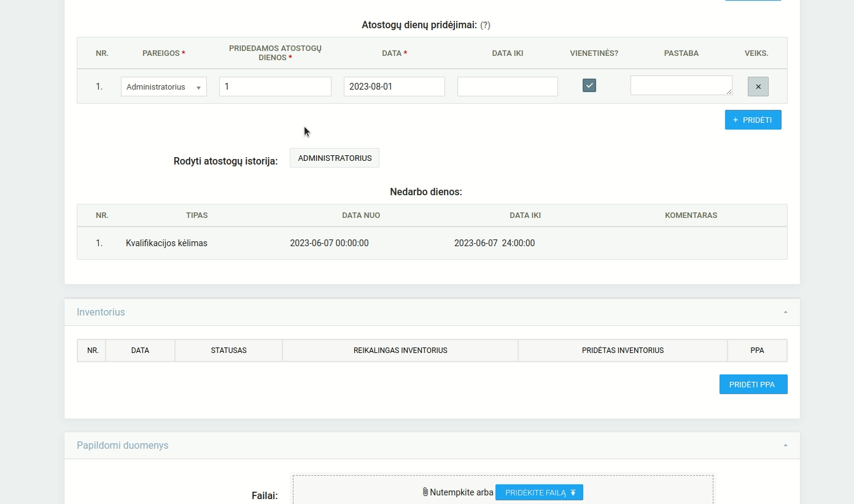Click the Pridėkite failą upload button
Image resolution: width=854 pixels, height=504 pixels.
point(539,492)
